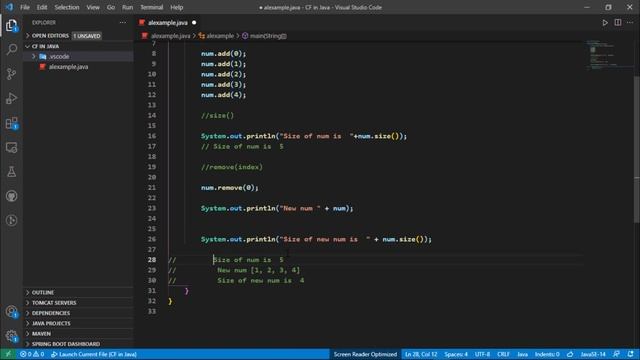Open the Testing flask view
This screenshot has height=360, width=640.
tap(11, 171)
